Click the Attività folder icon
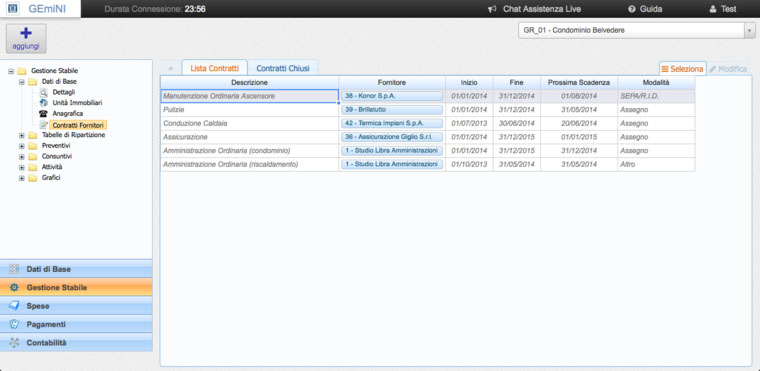 pyautogui.click(x=32, y=167)
